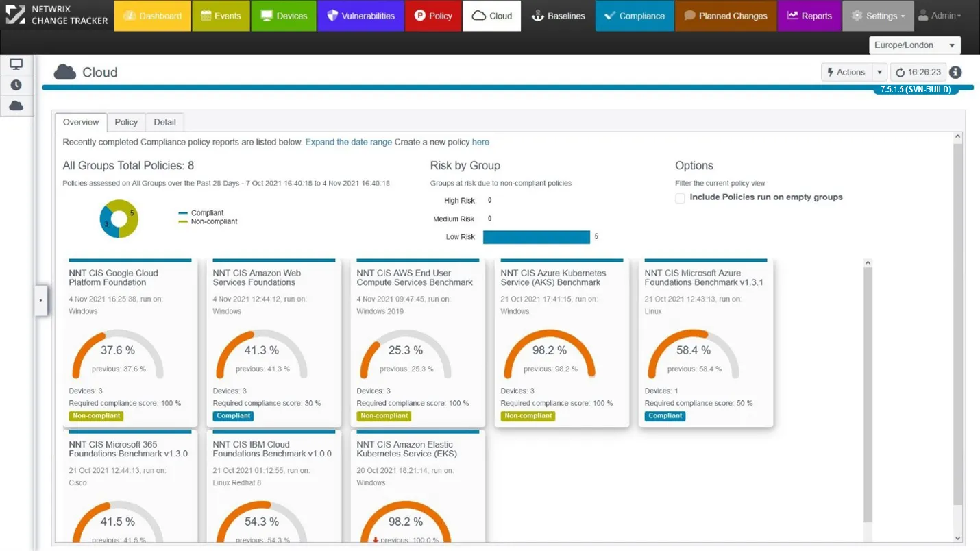The width and height of the screenshot is (980, 551).
Task: Click the 16:26:23 refresh button
Action: coord(918,72)
